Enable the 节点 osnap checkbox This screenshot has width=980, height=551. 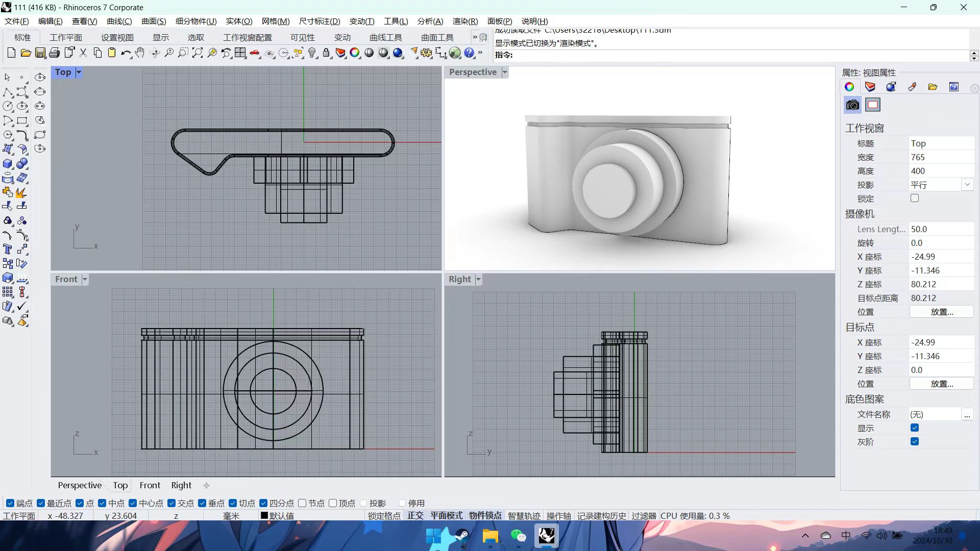click(302, 503)
